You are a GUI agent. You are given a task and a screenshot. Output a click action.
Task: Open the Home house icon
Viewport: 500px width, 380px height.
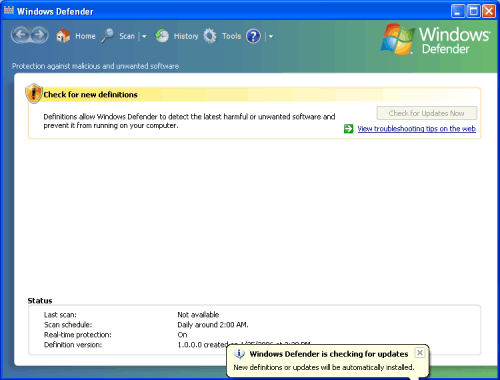[x=63, y=36]
